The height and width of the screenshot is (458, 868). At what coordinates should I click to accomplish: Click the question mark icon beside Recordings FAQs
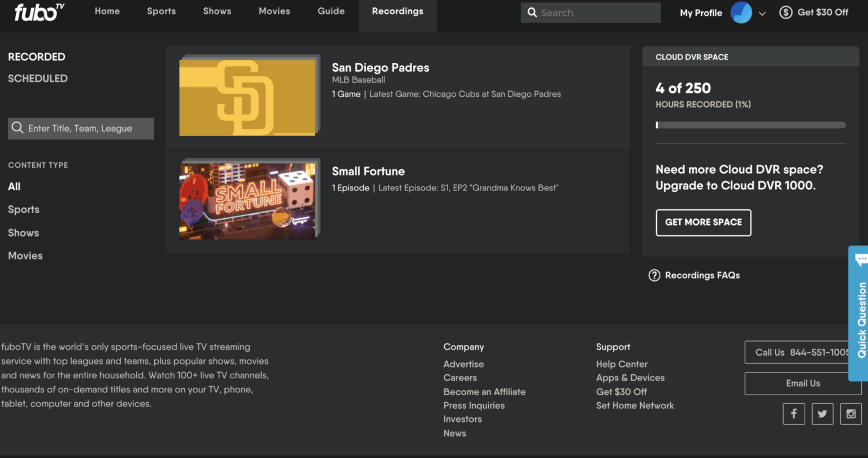[x=654, y=275]
